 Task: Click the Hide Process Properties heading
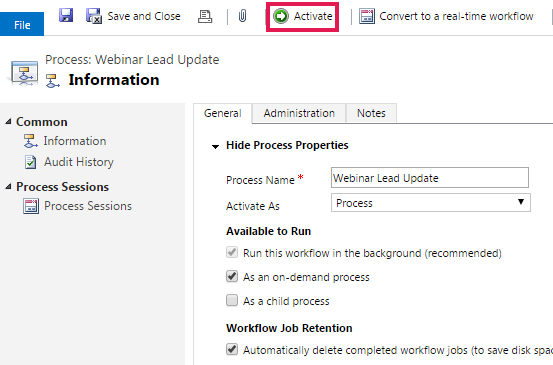(x=287, y=145)
